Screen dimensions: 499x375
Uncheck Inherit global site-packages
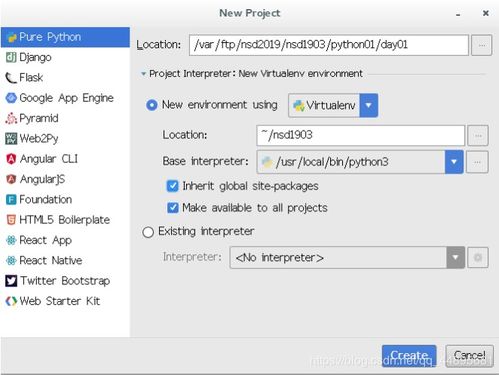coord(172,186)
